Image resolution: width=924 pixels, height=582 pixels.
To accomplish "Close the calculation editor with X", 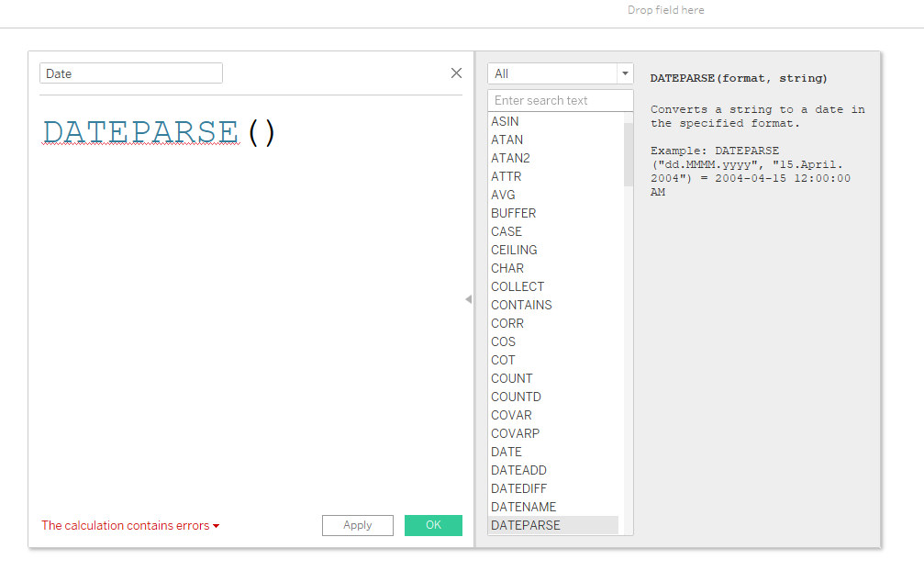I will (456, 73).
